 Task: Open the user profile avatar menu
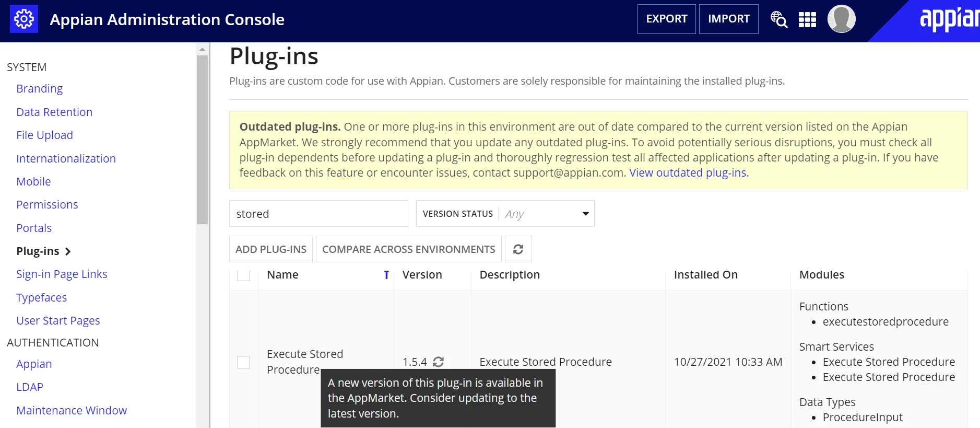pyautogui.click(x=841, y=19)
